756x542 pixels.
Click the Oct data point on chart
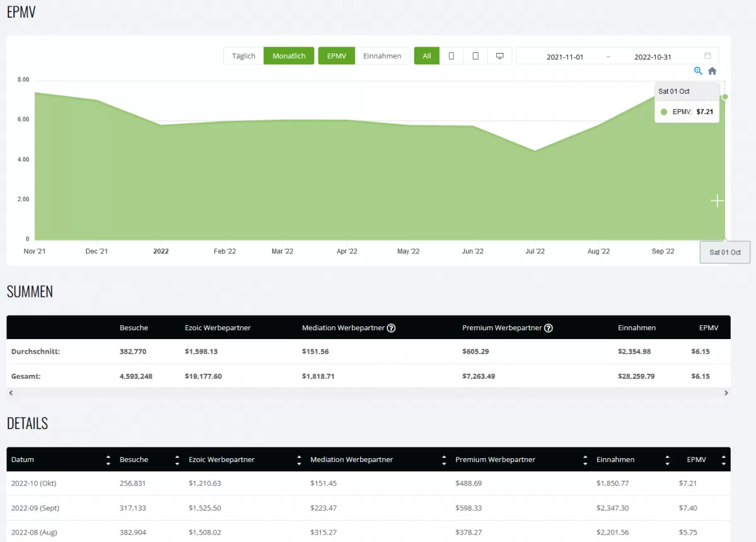pos(725,96)
